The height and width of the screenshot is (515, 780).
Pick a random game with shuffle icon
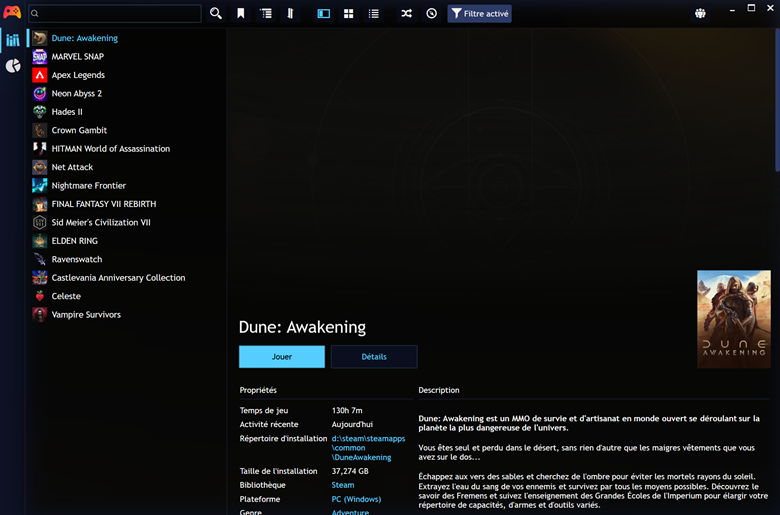pos(406,14)
